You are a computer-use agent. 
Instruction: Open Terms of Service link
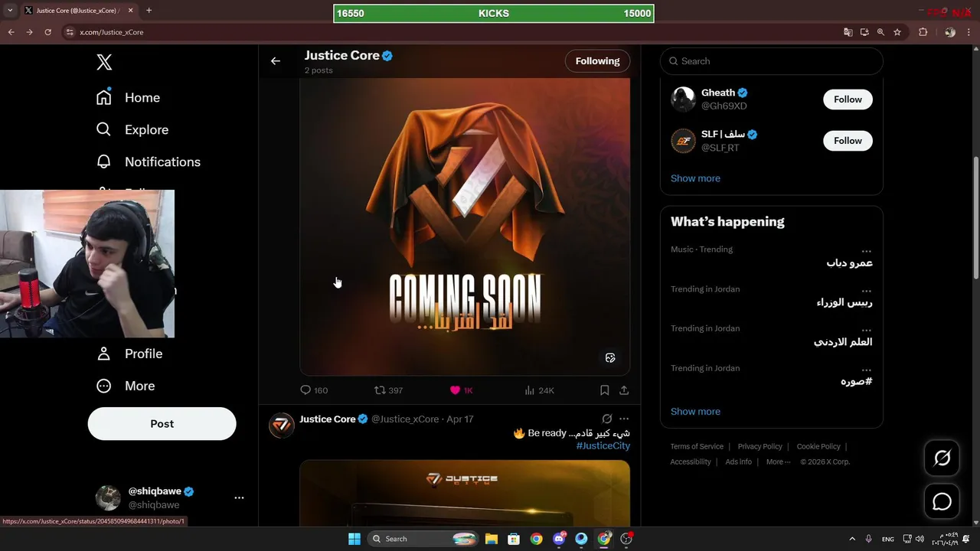[697, 446]
